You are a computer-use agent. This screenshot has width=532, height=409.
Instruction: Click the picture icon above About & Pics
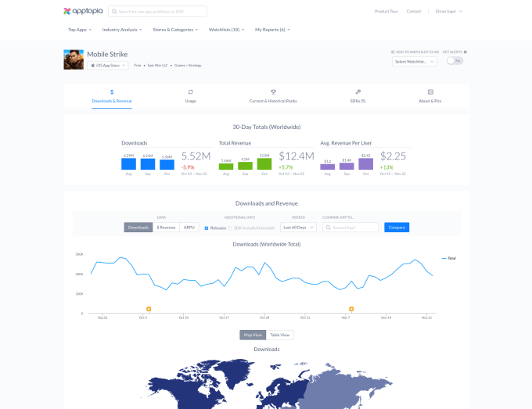(x=430, y=92)
